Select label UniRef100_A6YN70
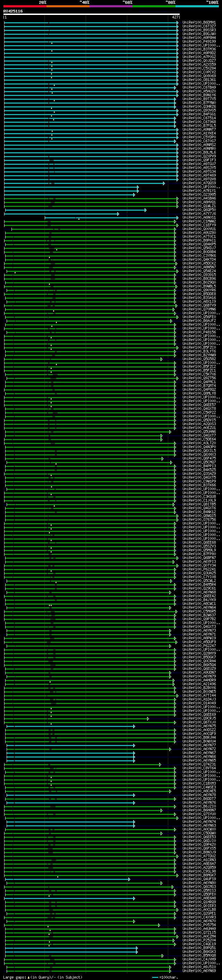 click(199, 921)
